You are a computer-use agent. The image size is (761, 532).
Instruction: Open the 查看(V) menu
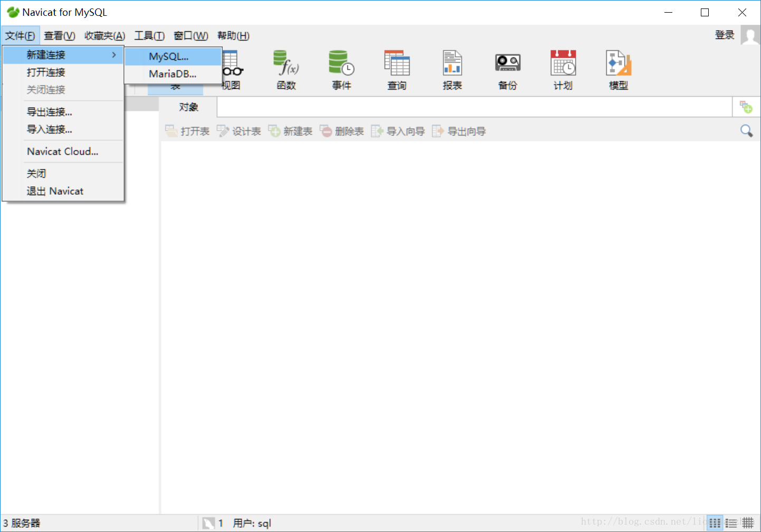(60, 35)
